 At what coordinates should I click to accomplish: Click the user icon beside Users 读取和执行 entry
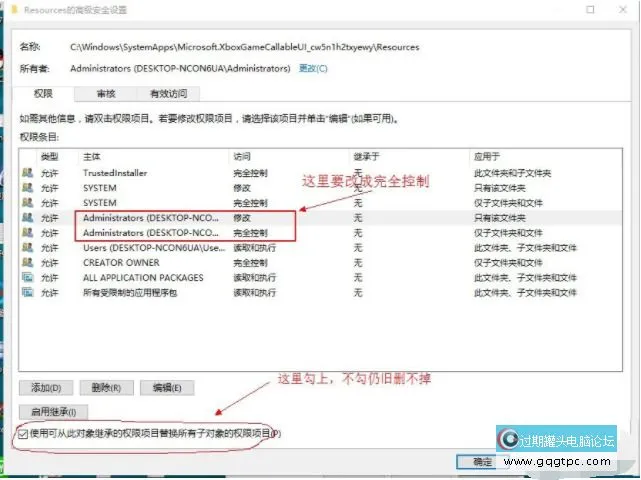(x=27, y=247)
